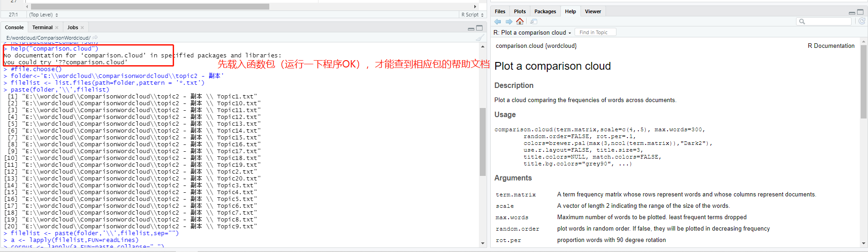Click the 'Plot a comparison cloud' heading

(552, 66)
